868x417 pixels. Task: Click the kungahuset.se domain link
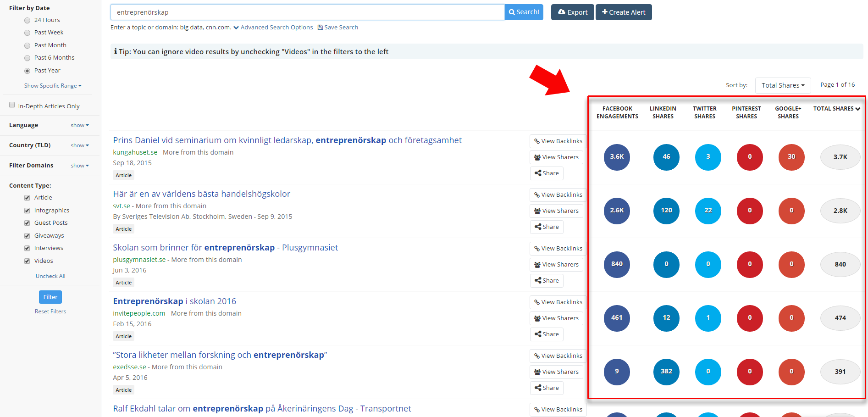tap(135, 152)
